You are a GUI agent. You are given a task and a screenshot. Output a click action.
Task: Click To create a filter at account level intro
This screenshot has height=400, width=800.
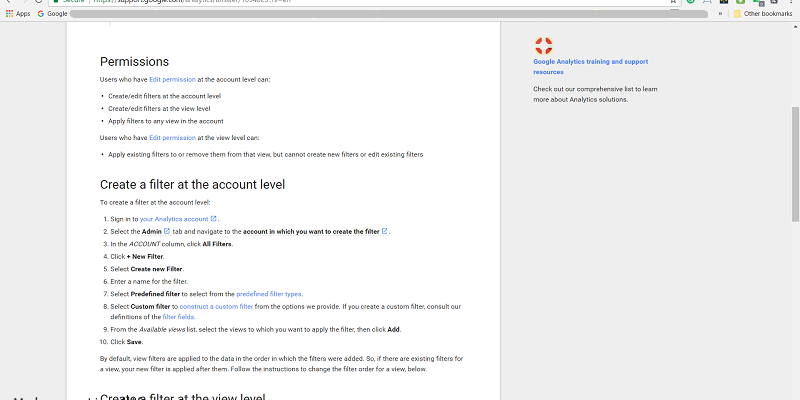click(155, 203)
